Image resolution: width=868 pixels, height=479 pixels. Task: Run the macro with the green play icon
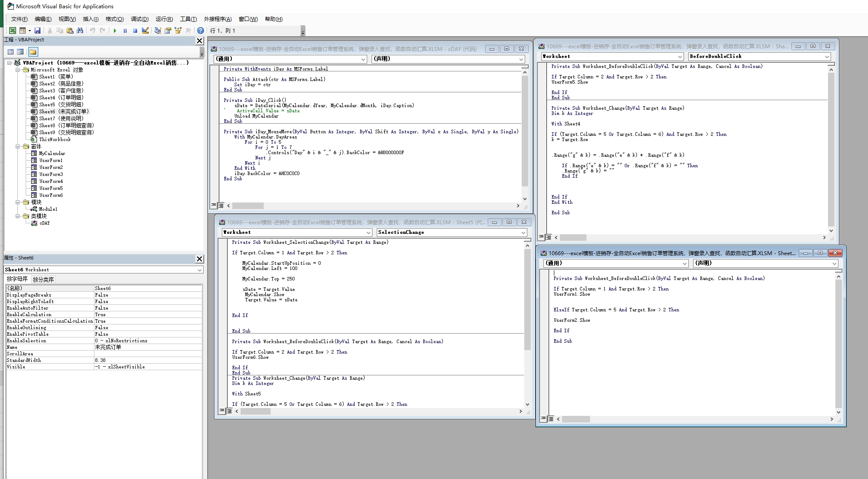click(x=115, y=30)
